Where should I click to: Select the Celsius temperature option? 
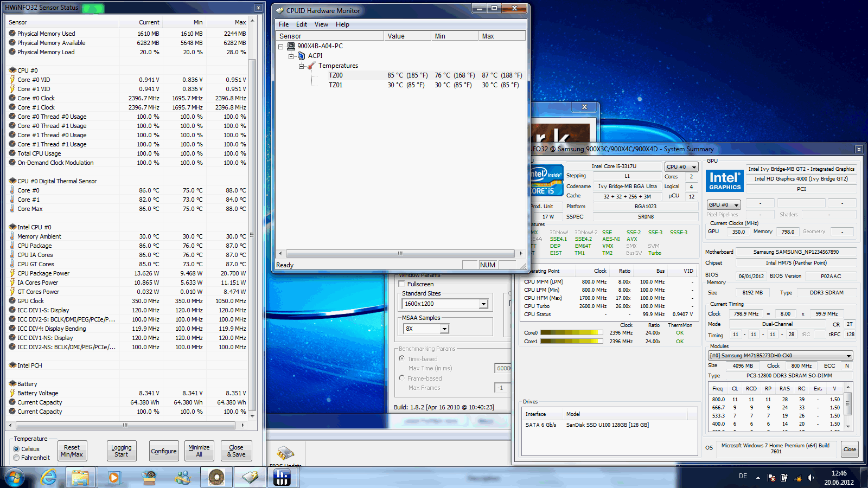pyautogui.click(x=17, y=449)
